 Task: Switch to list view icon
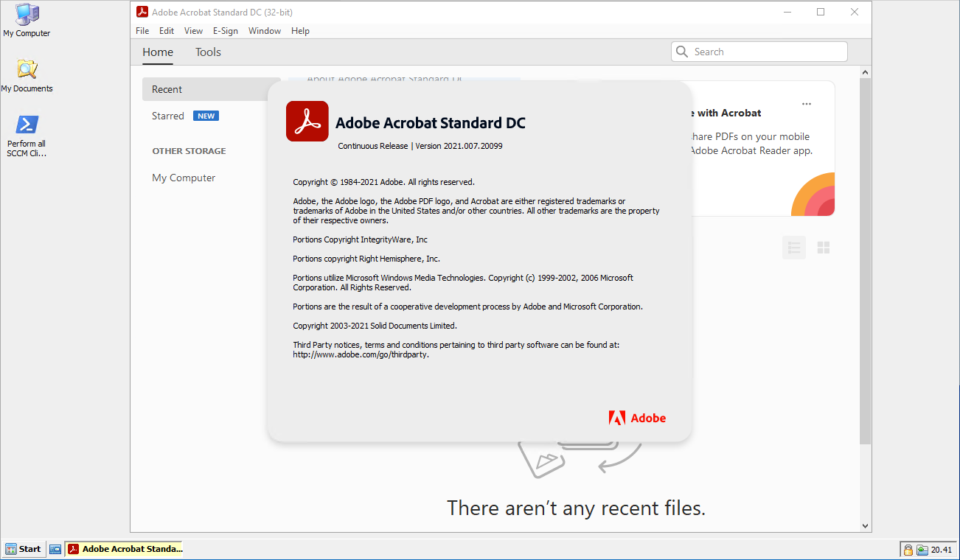(x=794, y=248)
